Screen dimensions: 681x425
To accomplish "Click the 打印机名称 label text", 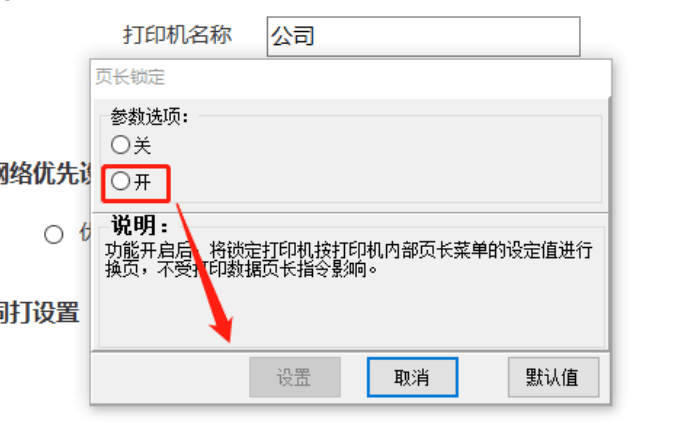I will pos(178,35).
